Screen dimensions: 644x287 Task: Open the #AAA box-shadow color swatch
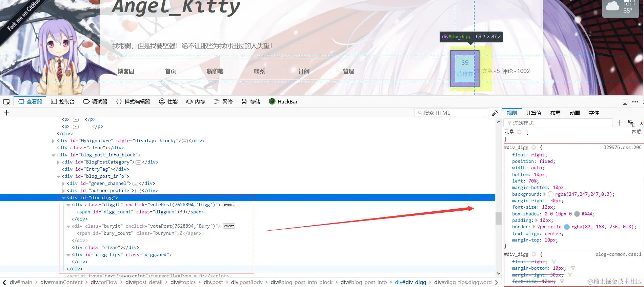tap(577, 214)
